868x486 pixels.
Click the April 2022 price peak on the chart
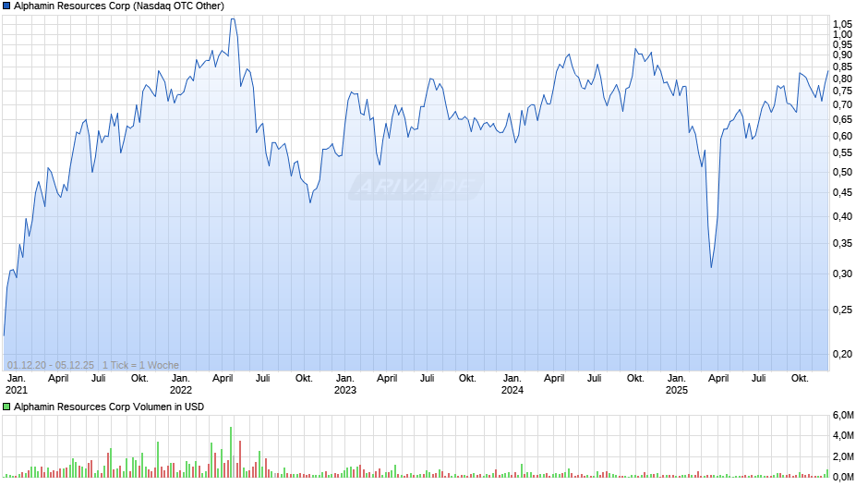point(233,19)
